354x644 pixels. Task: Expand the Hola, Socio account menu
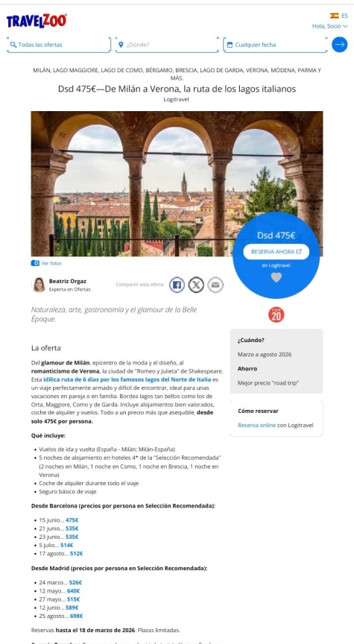point(329,26)
